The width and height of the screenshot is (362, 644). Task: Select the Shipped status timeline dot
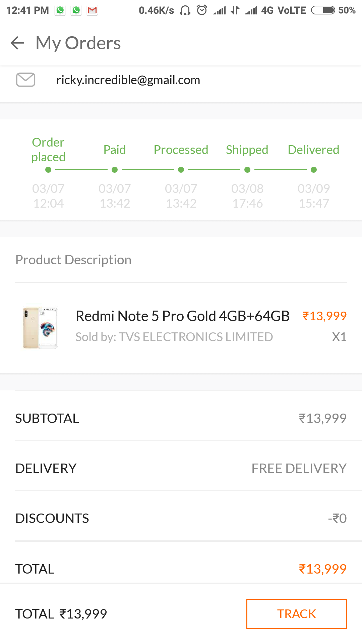tap(247, 170)
